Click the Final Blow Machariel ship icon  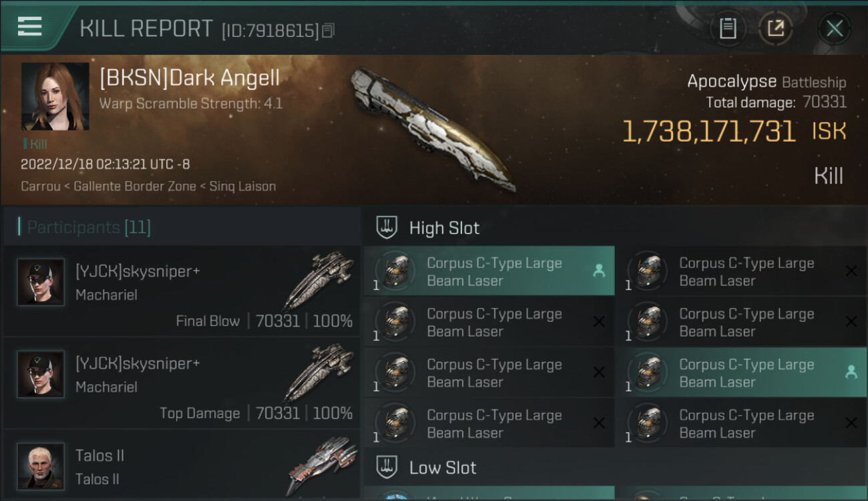[318, 280]
